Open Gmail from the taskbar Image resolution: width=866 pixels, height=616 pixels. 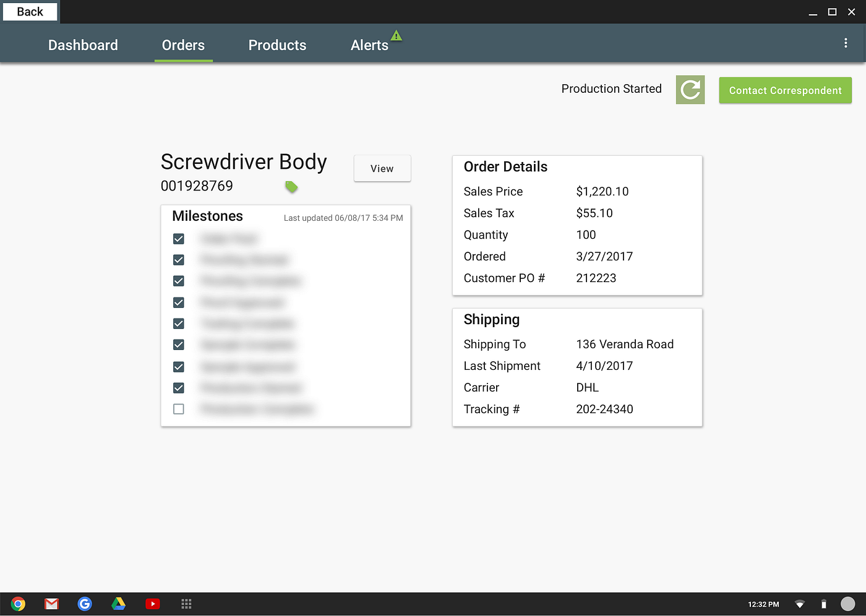click(x=52, y=604)
